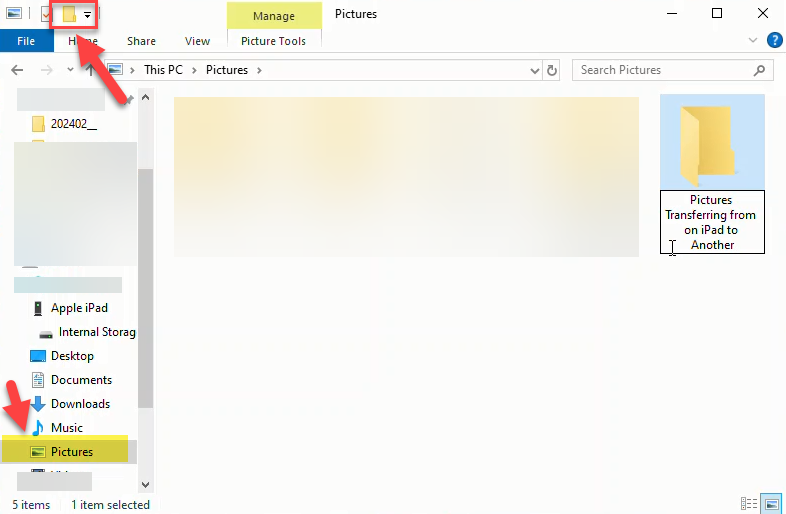Click the Properties checkmark icon in title bar

46,15
